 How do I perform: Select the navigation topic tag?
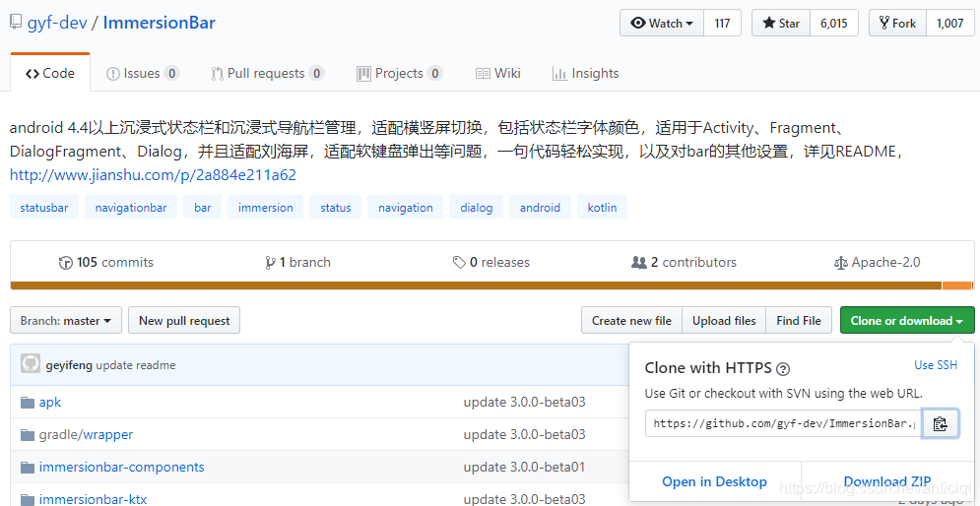(x=406, y=208)
